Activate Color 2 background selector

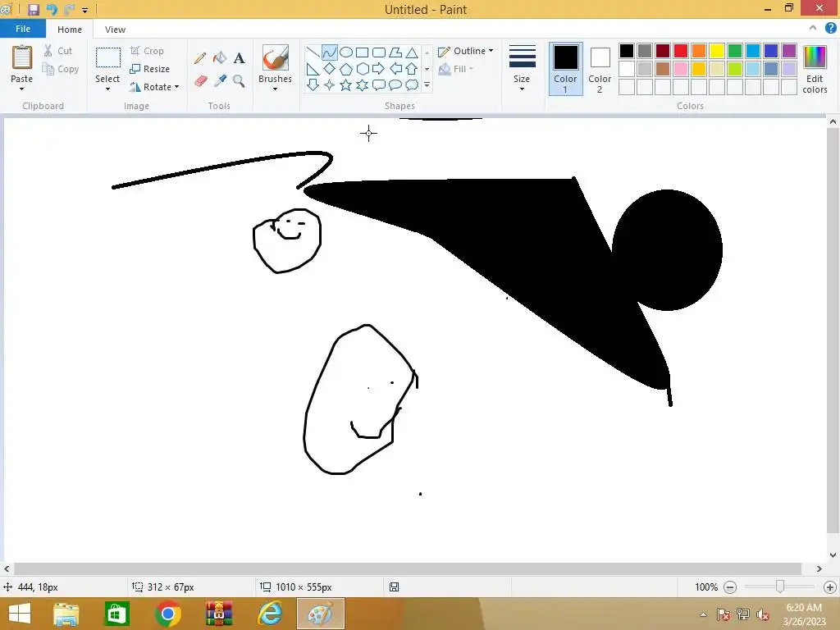coord(600,69)
